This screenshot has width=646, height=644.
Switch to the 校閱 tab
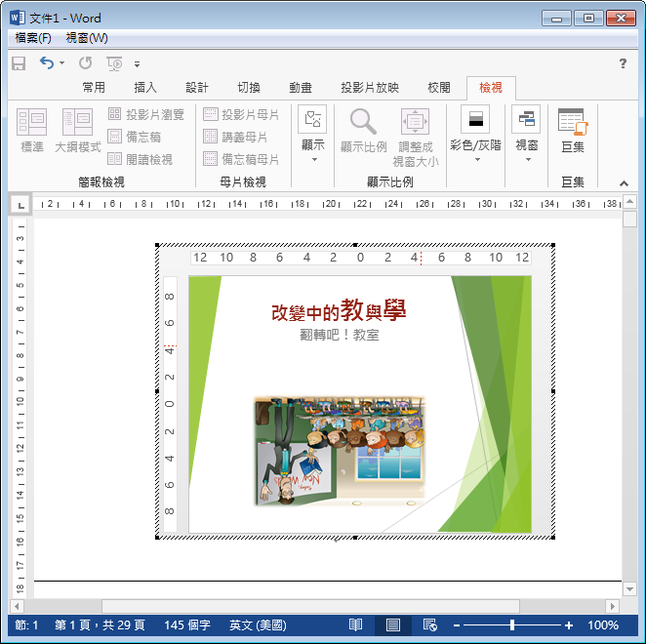coord(439,88)
